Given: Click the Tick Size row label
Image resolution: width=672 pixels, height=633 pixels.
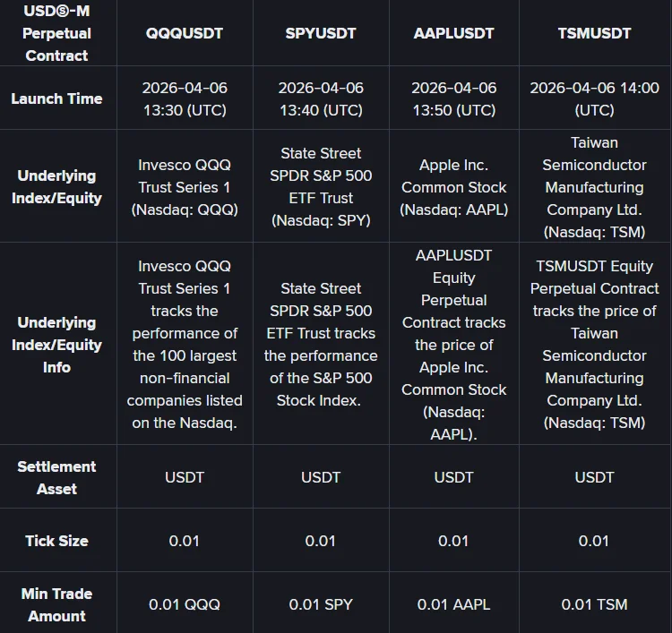Looking at the screenshot, I should pyautogui.click(x=56, y=541).
